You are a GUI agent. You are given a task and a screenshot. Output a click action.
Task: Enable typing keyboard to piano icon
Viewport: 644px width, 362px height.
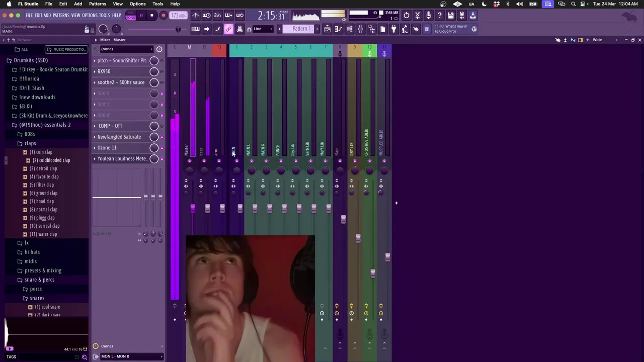[x=196, y=29]
